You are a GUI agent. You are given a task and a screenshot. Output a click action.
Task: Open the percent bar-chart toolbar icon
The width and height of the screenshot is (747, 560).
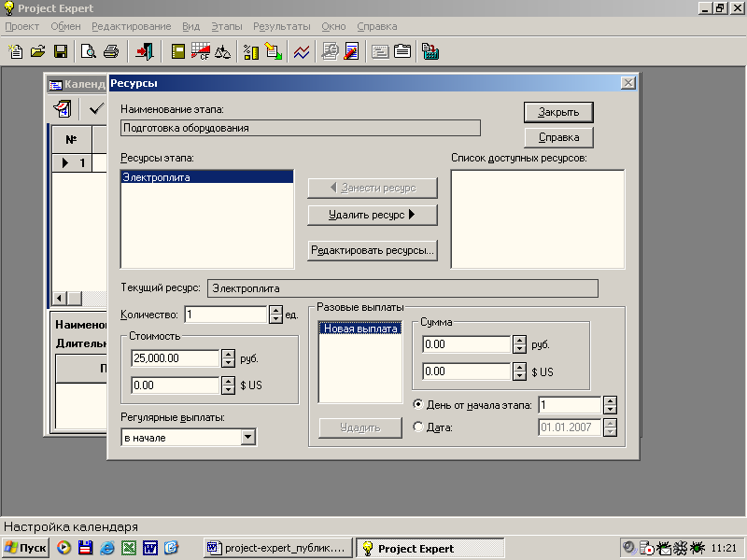pos(251,51)
